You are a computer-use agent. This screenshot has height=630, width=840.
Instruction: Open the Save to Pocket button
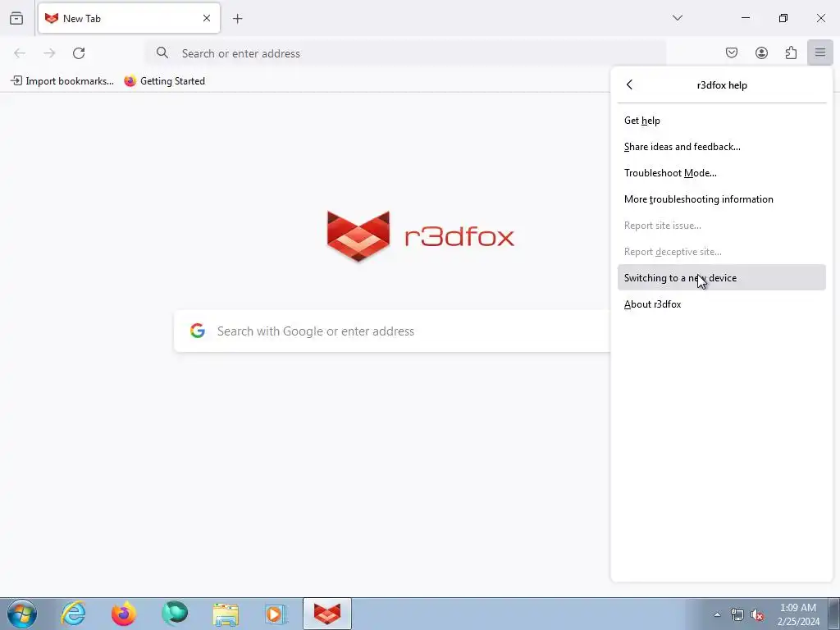[x=732, y=52]
